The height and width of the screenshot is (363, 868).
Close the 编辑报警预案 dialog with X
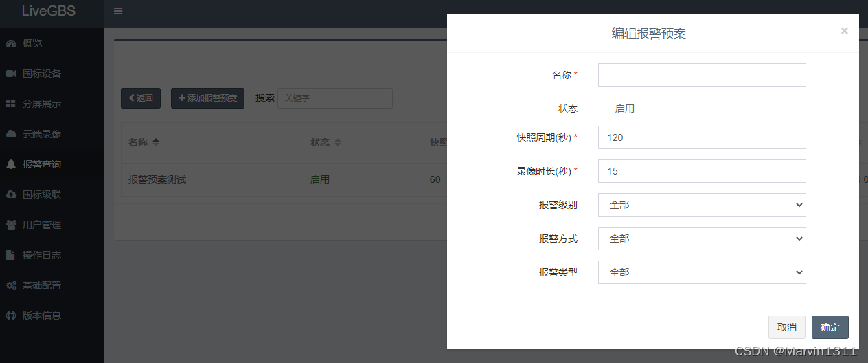click(x=844, y=31)
